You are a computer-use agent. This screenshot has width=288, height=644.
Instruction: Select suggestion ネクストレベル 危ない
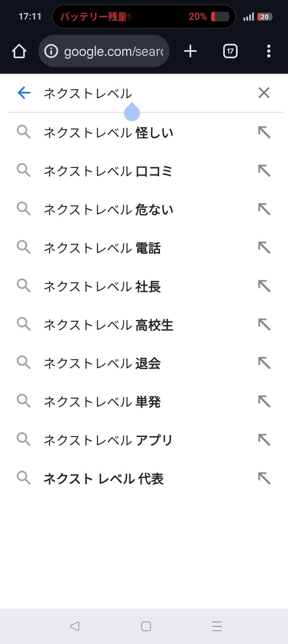109,210
